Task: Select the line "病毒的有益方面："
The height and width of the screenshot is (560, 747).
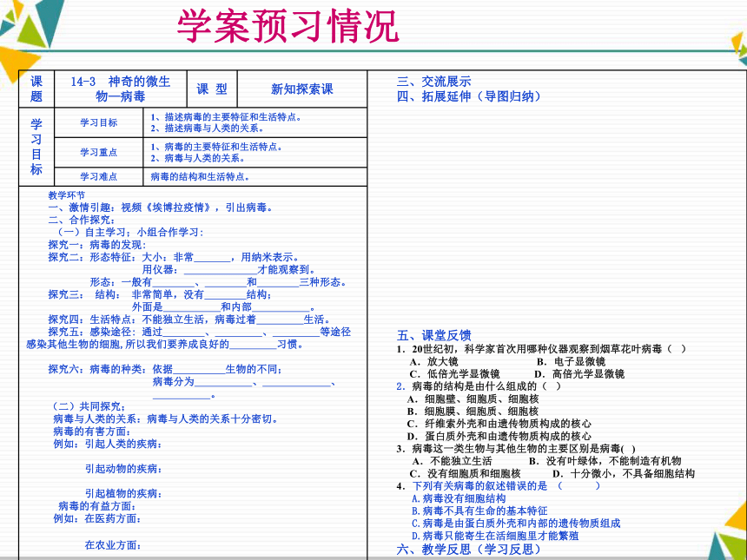Action: point(97,505)
